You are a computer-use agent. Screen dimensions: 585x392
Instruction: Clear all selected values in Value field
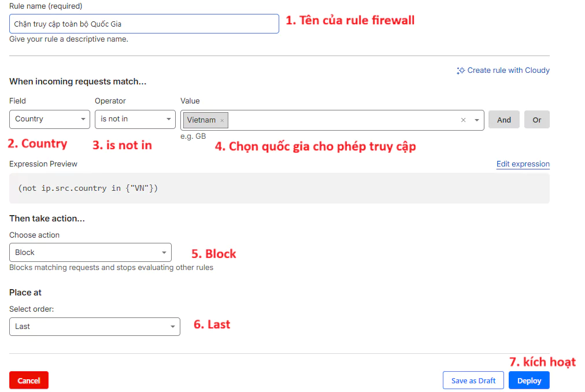pyautogui.click(x=463, y=120)
